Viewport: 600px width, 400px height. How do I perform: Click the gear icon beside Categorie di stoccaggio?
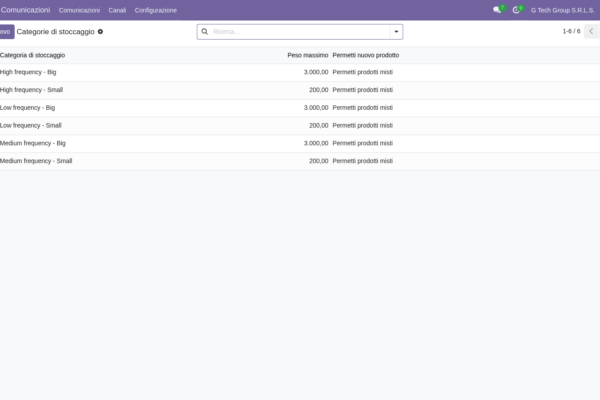click(100, 32)
